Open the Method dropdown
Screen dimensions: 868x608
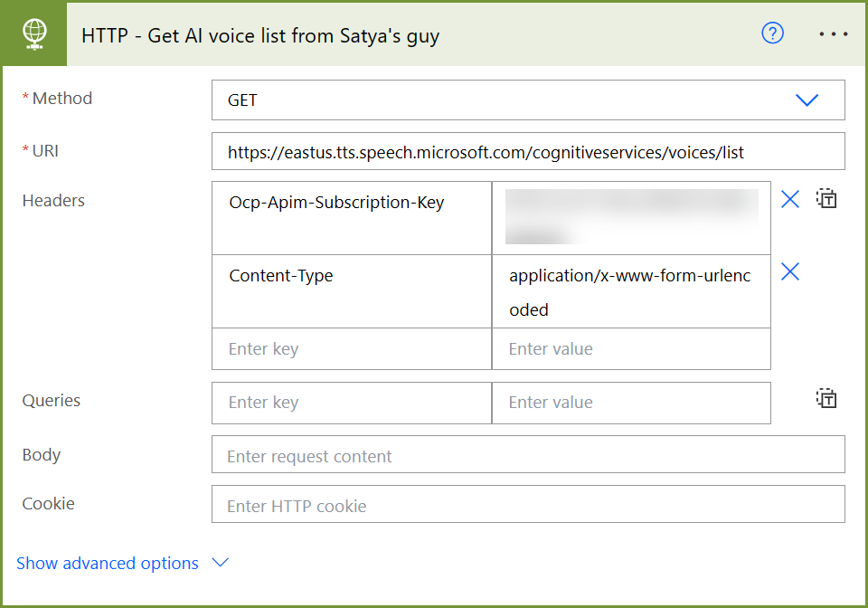(x=807, y=100)
